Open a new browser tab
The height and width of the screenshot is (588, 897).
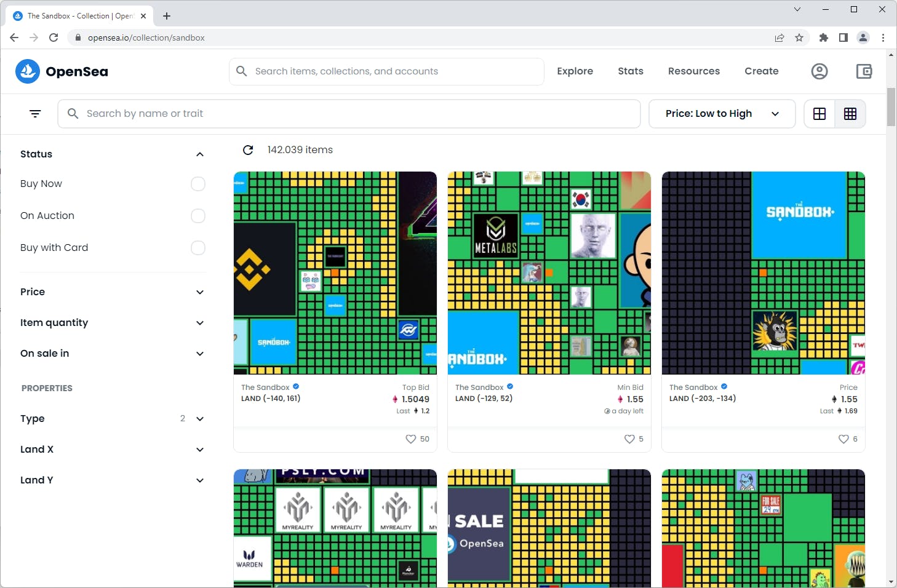pos(167,16)
